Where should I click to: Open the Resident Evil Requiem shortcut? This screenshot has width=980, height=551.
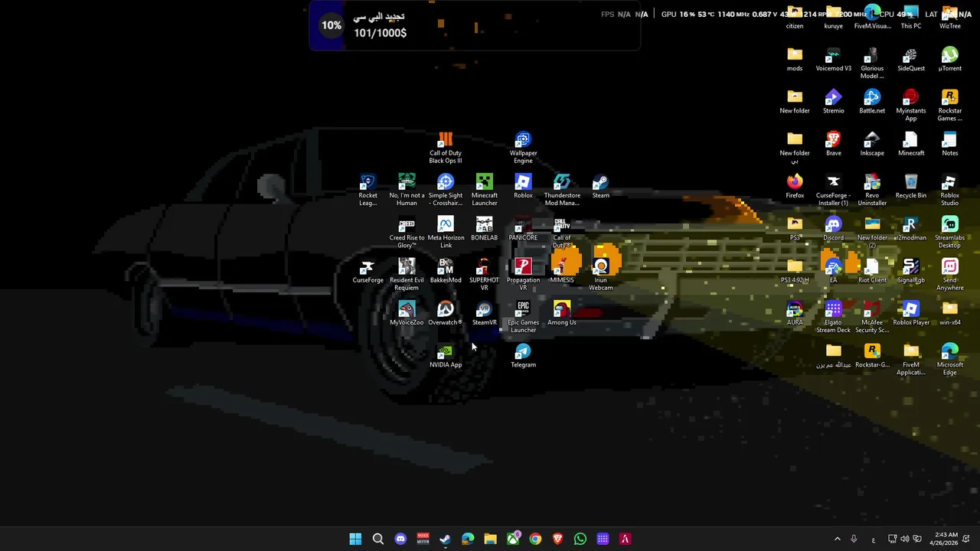[x=407, y=274]
